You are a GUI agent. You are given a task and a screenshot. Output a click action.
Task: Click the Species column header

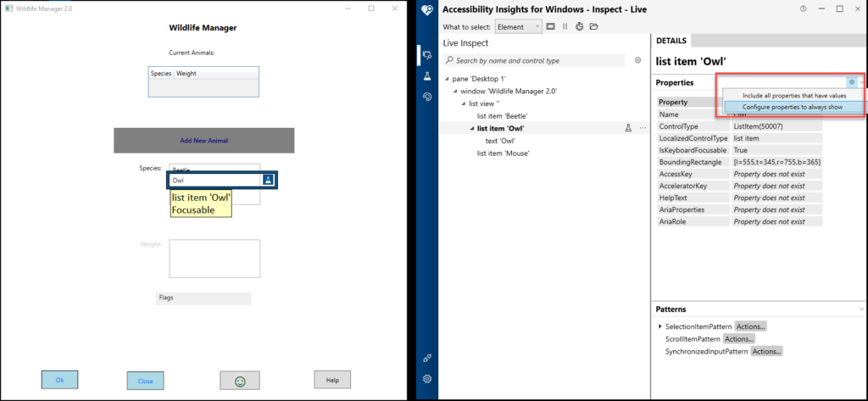[x=161, y=73]
